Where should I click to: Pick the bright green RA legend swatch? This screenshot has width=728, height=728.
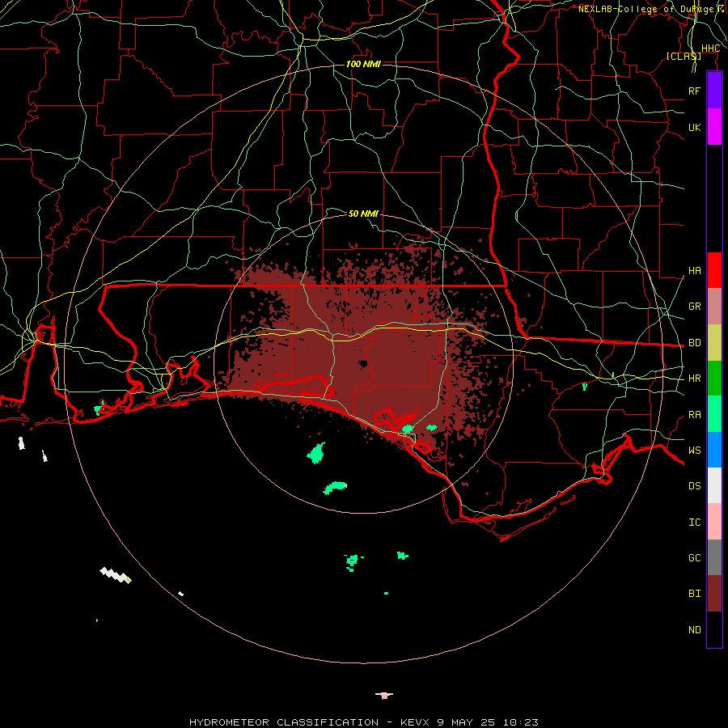[714, 414]
